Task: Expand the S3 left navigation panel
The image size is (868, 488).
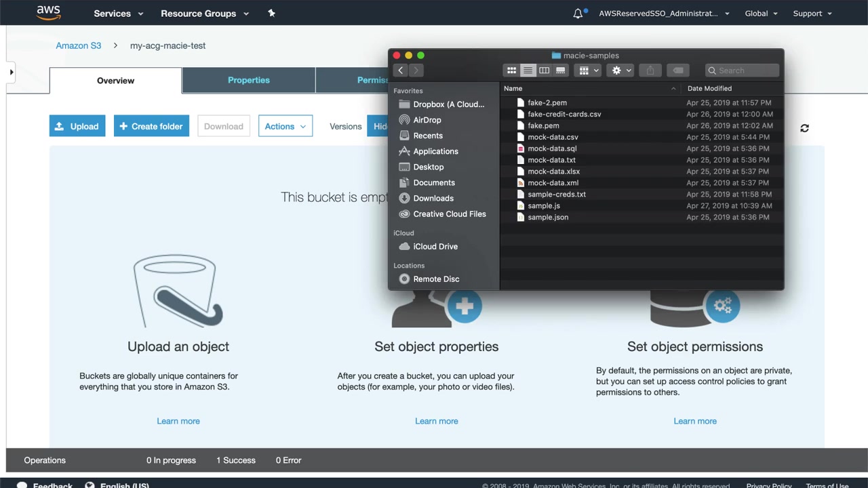Action: [x=11, y=72]
